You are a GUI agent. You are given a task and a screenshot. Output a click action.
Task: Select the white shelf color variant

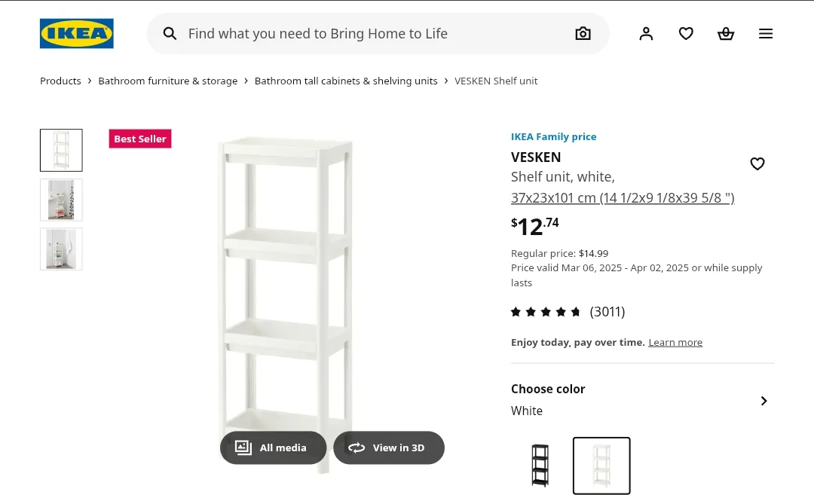[601, 466]
